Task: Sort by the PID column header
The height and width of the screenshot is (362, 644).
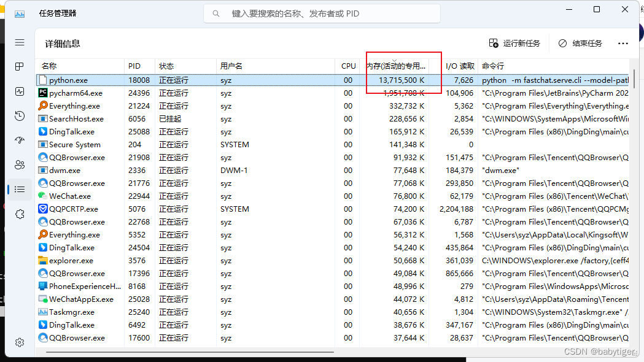Action: [x=139, y=66]
